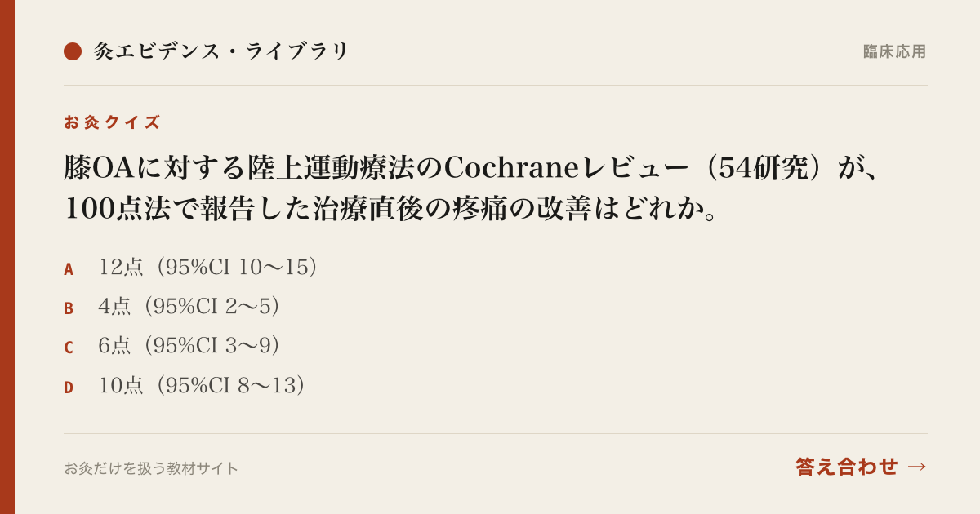This screenshot has height=514, width=980.
Task: Click the arrow next to 答え合わせ
Action: point(917,467)
